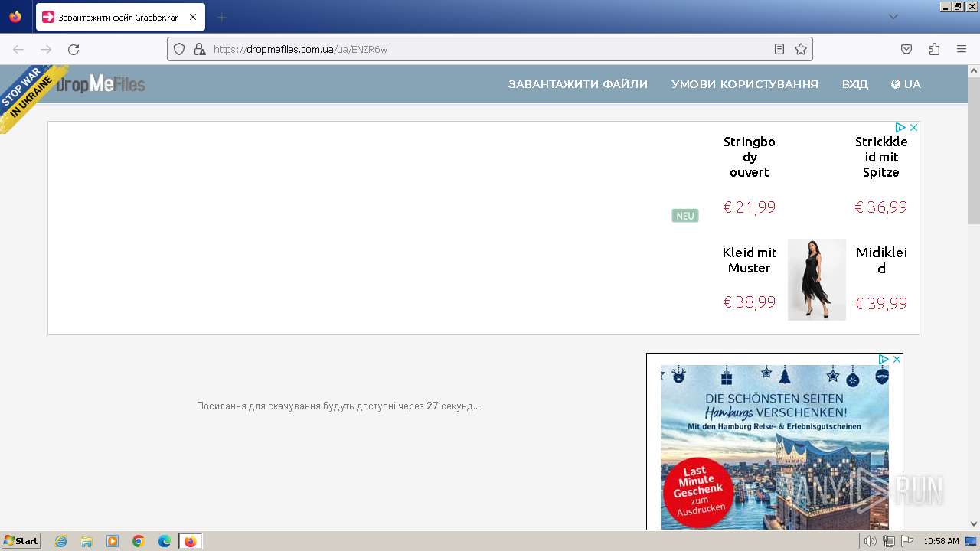Screen dimensions: 980x551
Task: Click the € 36,99 price text
Action: point(881,207)
